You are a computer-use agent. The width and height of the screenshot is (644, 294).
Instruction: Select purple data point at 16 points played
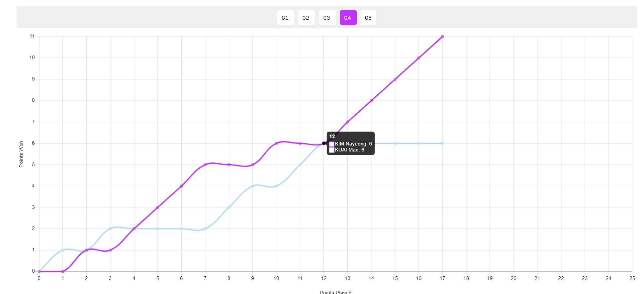pyautogui.click(x=419, y=58)
